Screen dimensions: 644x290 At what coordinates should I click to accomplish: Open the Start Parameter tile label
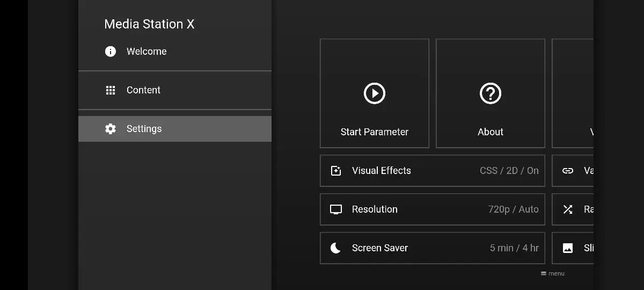click(x=375, y=132)
